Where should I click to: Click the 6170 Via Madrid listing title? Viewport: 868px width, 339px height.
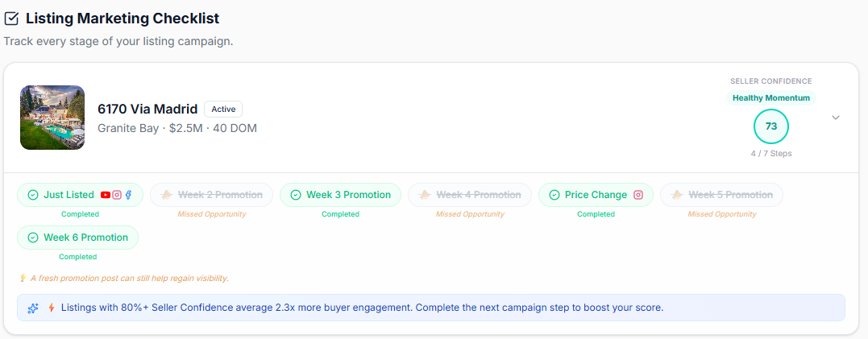point(147,110)
